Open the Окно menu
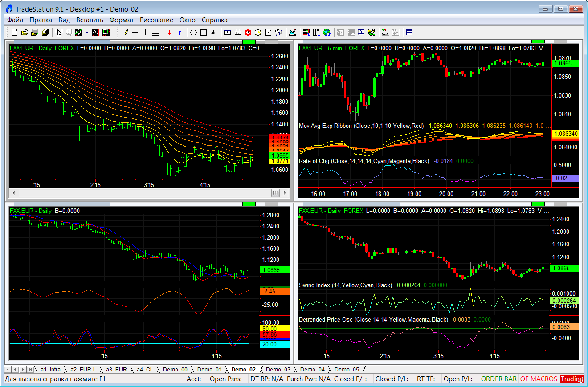 [188, 20]
